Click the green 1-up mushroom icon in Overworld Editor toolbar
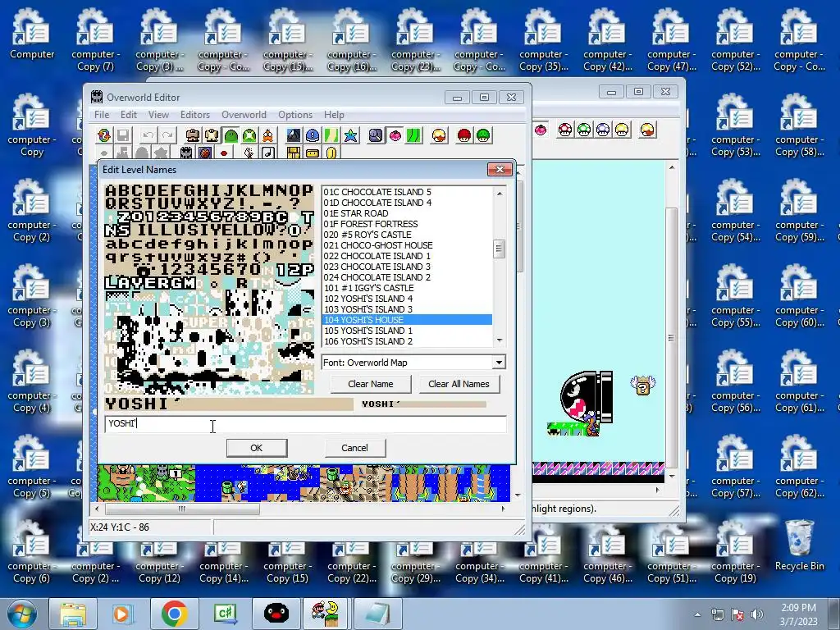The image size is (840, 630). click(x=483, y=135)
